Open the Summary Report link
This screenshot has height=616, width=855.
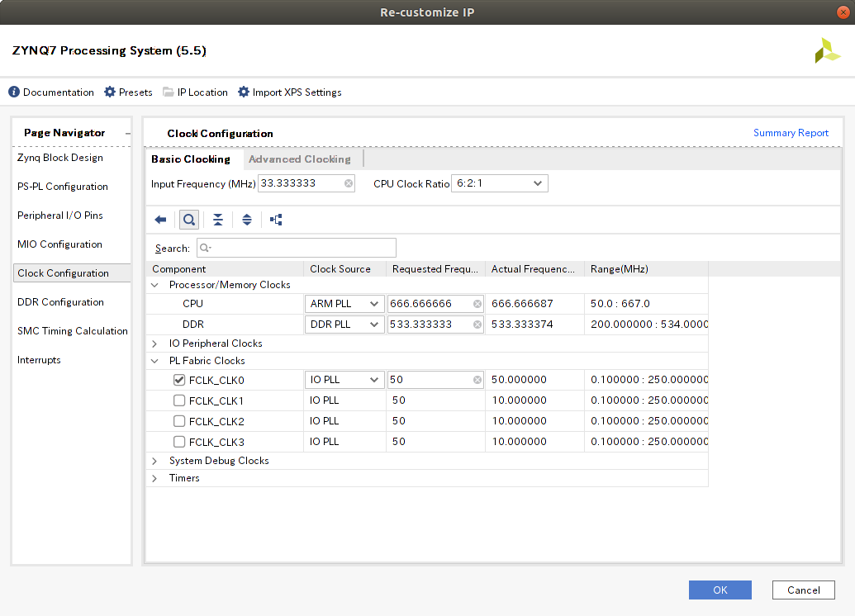pyautogui.click(x=791, y=133)
